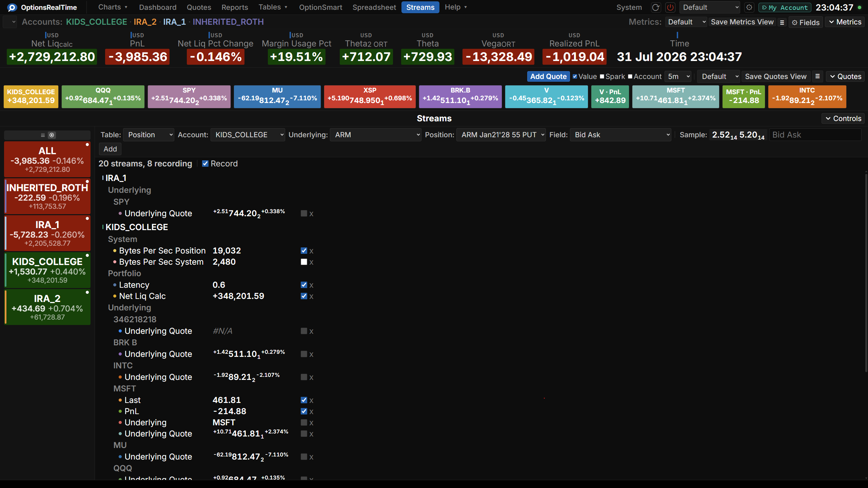
Task: Uncheck recording for Bytes Per Sec Position
Action: pos(304,251)
